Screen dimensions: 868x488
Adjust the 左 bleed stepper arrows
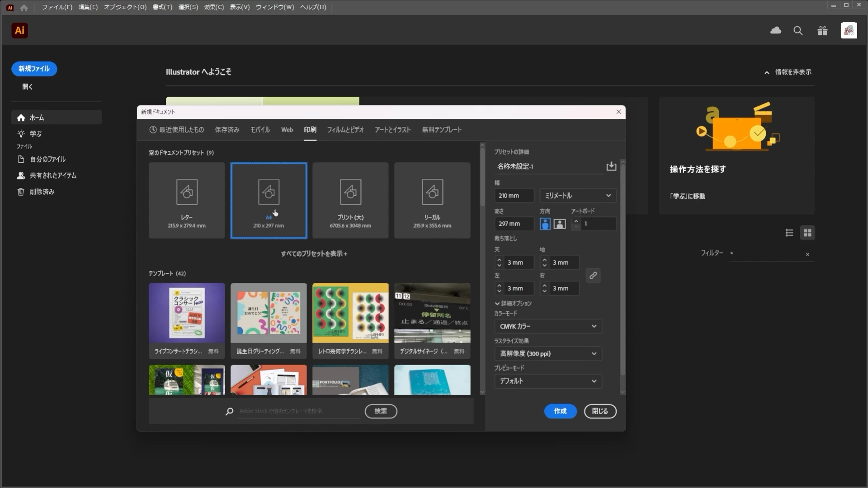click(499, 288)
